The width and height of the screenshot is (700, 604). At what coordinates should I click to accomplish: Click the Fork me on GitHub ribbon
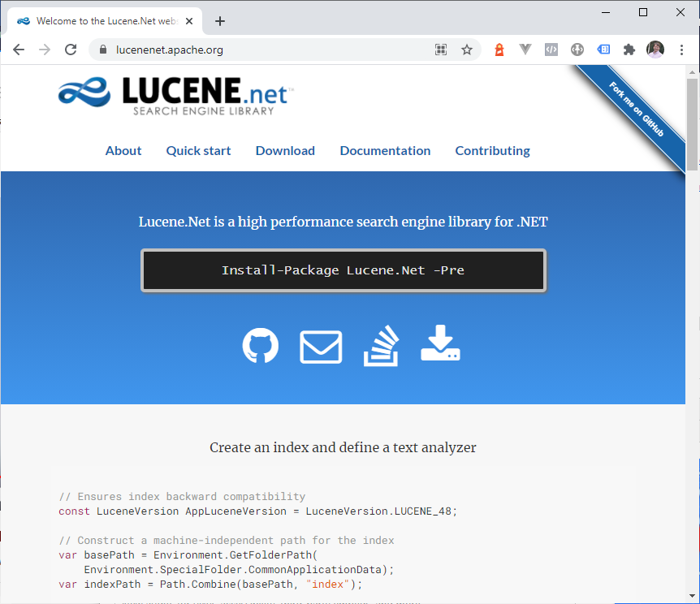(636, 110)
